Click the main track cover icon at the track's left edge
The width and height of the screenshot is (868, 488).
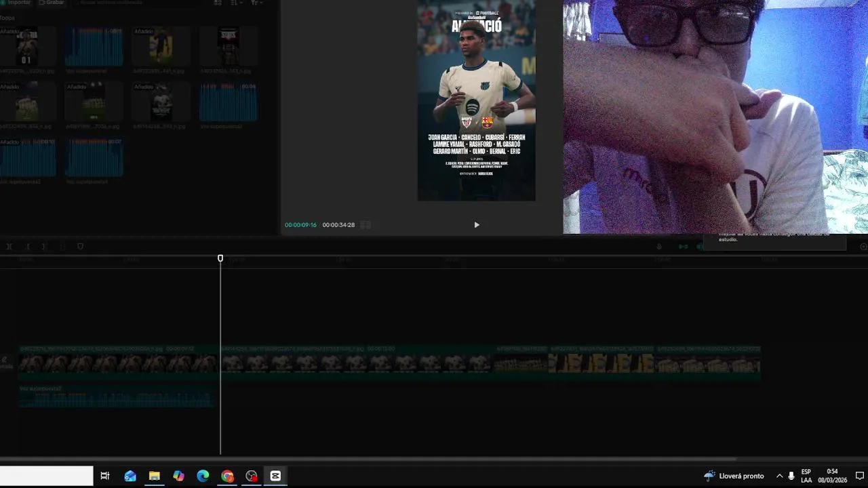[x=5, y=363]
